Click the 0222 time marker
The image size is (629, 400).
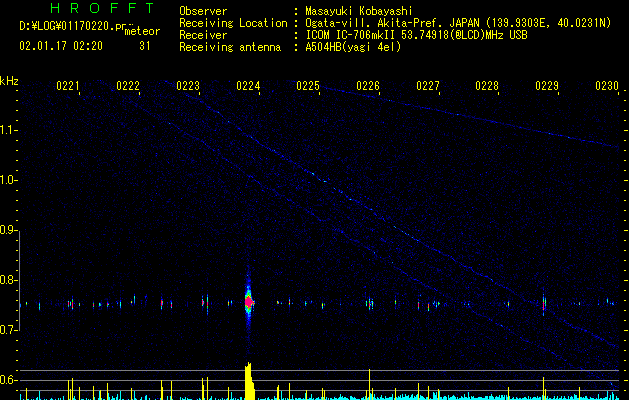point(128,86)
